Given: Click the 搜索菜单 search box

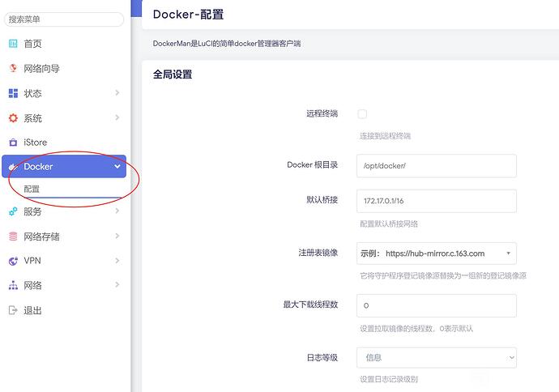Looking at the screenshot, I should coord(64,19).
